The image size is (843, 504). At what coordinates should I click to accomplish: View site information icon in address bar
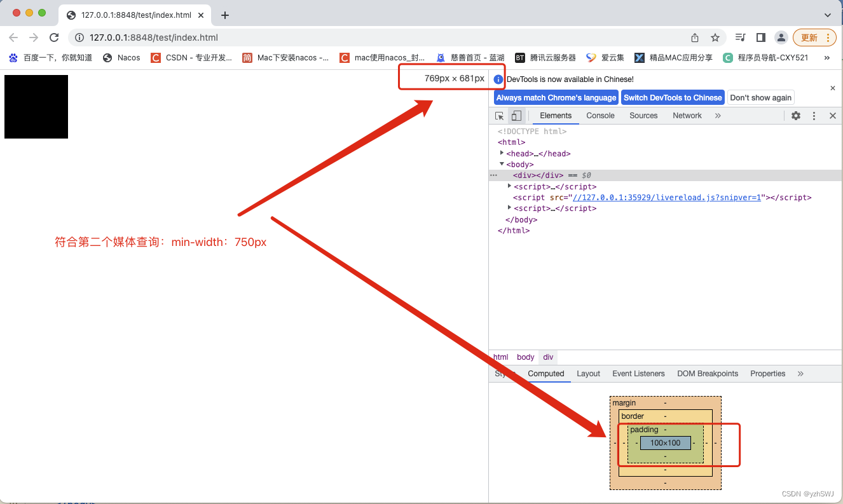click(79, 37)
